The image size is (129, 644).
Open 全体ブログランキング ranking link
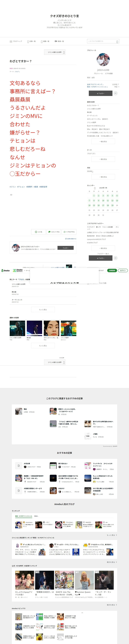95,84
